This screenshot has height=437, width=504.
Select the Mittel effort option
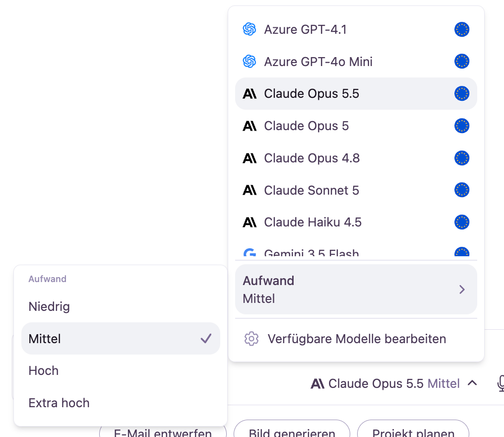121,339
